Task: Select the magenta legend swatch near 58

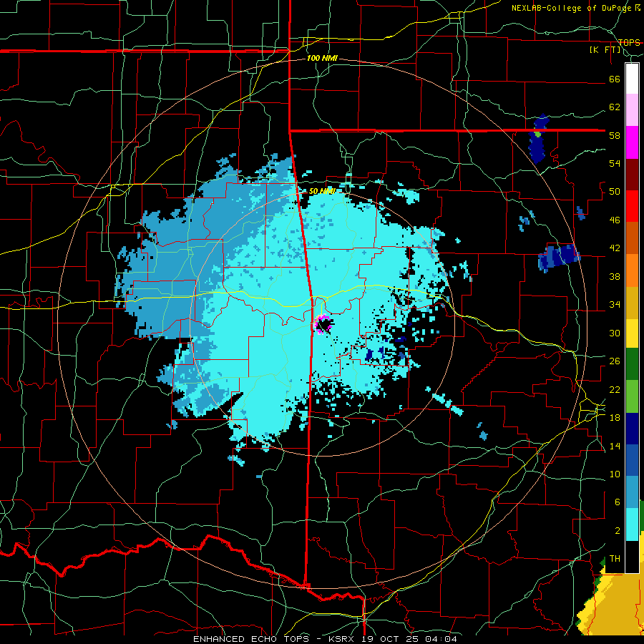Action: (632, 142)
